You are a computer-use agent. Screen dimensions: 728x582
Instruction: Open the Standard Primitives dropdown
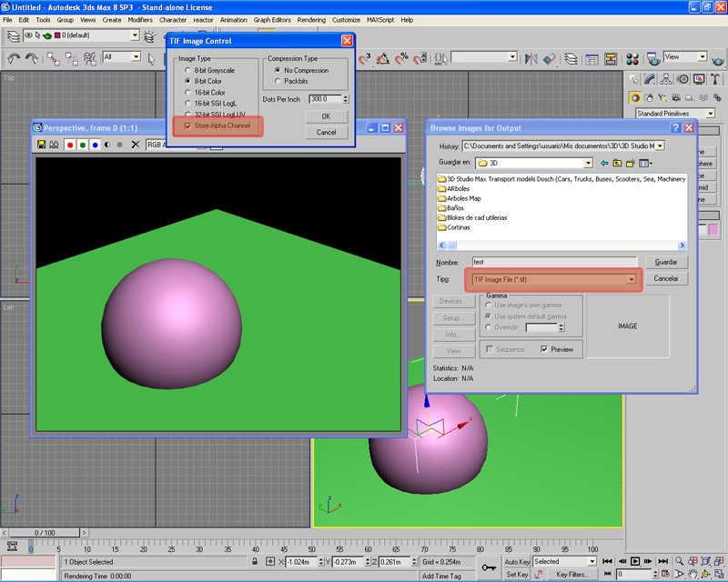(x=711, y=114)
